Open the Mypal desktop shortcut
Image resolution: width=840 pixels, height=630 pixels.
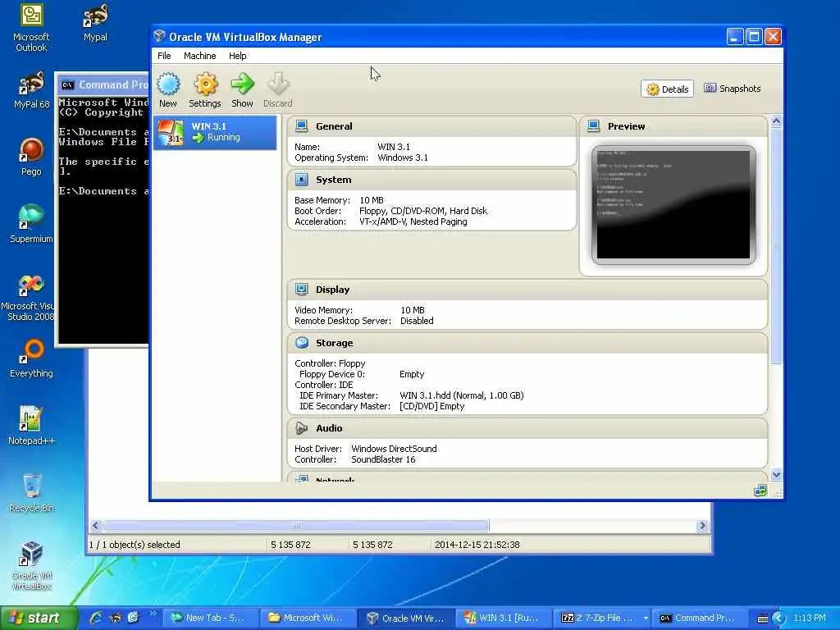tap(95, 22)
